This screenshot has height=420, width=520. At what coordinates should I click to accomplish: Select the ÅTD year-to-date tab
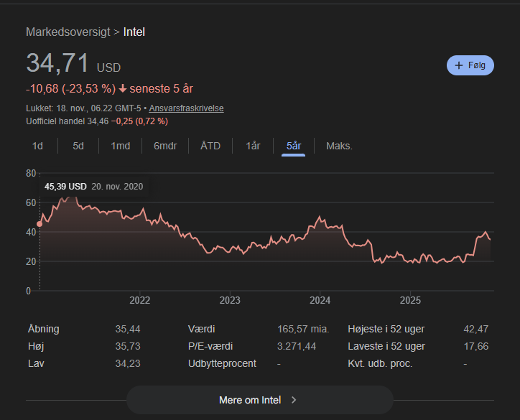(210, 146)
